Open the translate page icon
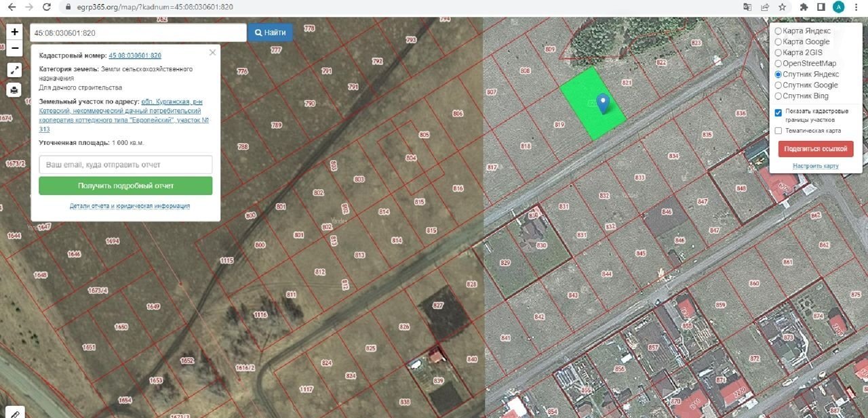Viewport: 868px width, 418px height. pyautogui.click(x=747, y=7)
